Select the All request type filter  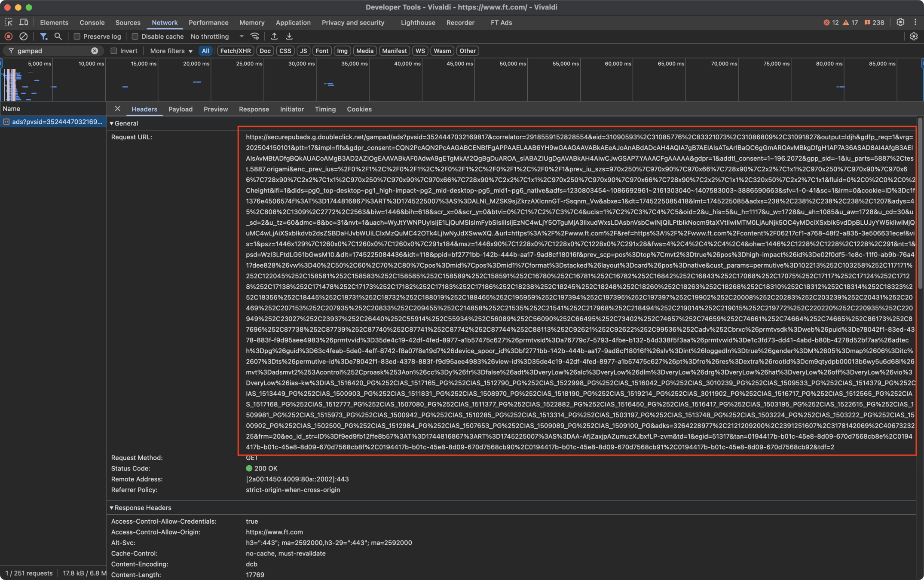click(205, 51)
